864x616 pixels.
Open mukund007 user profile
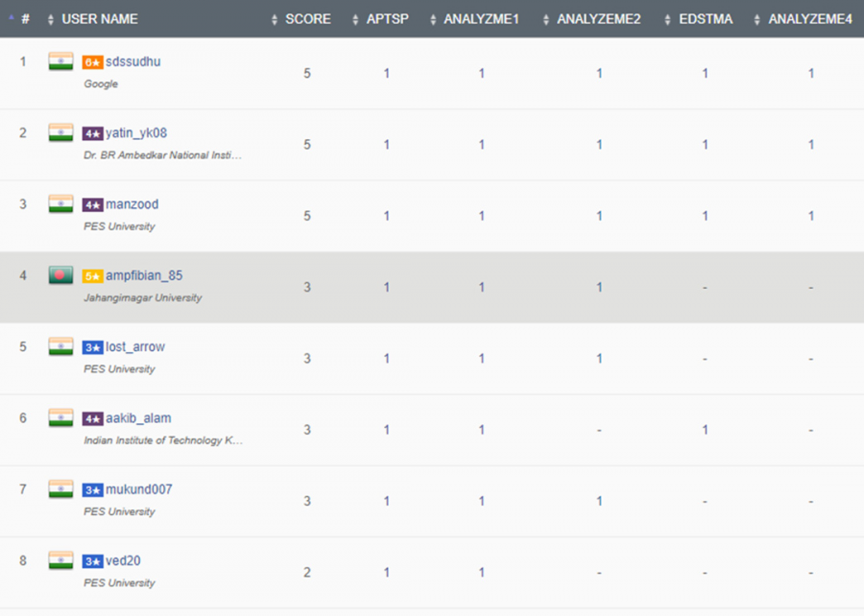click(x=138, y=489)
